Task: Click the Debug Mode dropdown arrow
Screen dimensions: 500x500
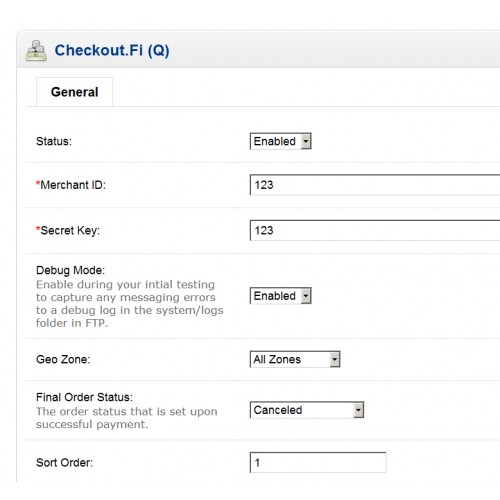Action: click(x=306, y=296)
